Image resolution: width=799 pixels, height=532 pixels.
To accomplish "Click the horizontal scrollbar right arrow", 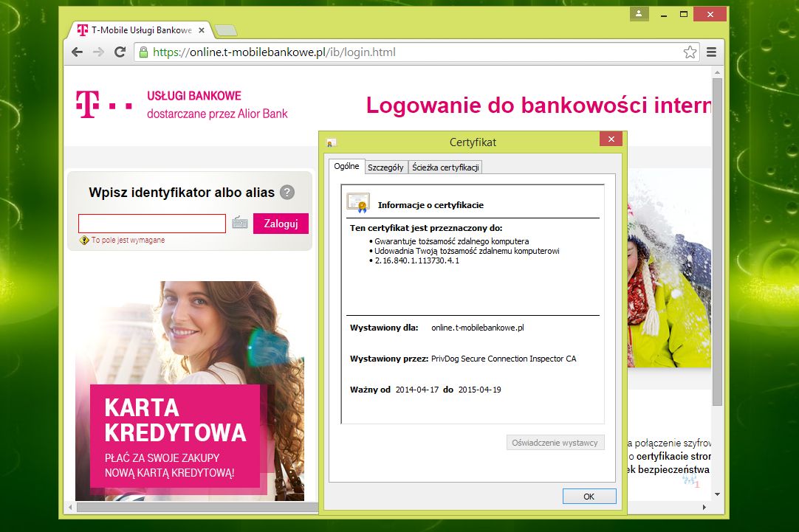I will pos(704,507).
